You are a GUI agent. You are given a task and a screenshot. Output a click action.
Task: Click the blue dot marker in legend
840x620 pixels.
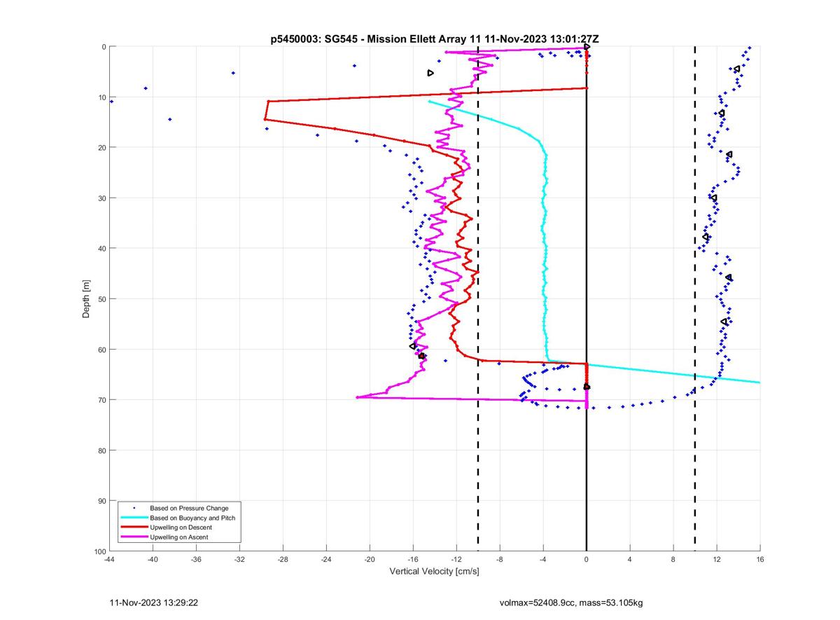click(x=134, y=508)
